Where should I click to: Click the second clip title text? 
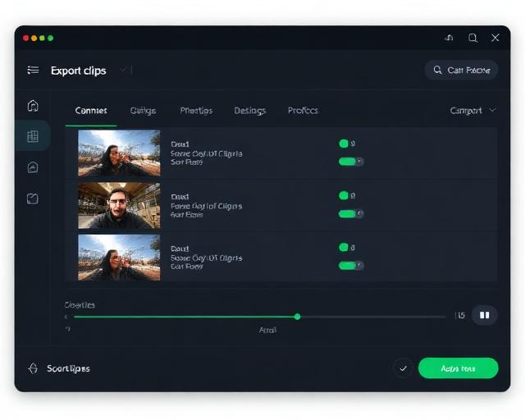(180, 196)
